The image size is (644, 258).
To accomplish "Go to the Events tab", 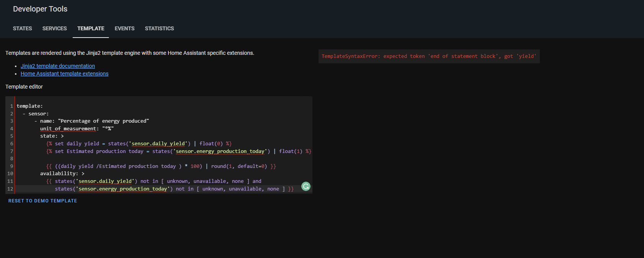I will pyautogui.click(x=124, y=28).
